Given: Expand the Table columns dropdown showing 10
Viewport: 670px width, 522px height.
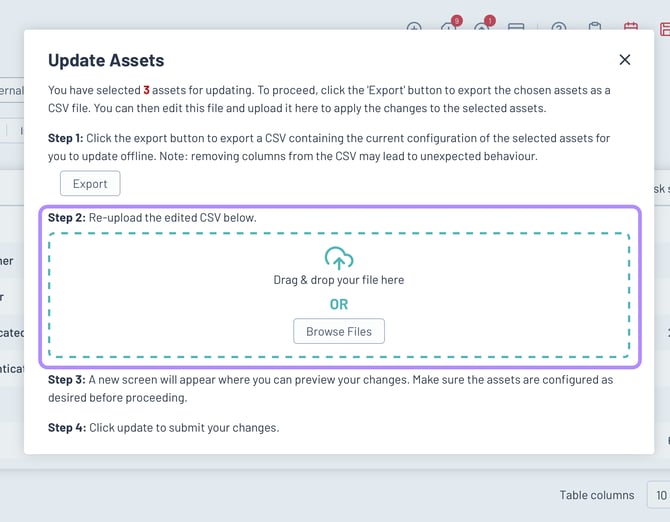Looking at the screenshot, I should click(659, 495).
